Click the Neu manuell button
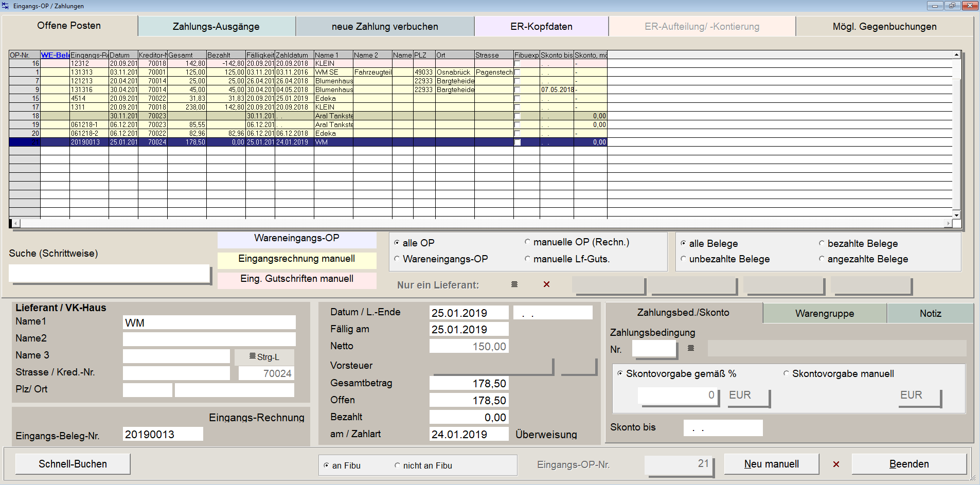Screen dimensions: 980x485 coord(771,464)
